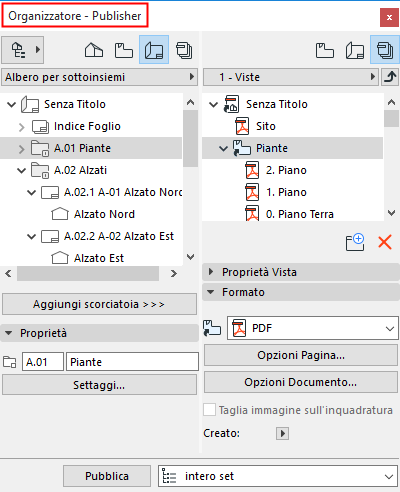The image size is (400, 492).
Task: Select the Project Map icon on the left
Action: point(94,50)
